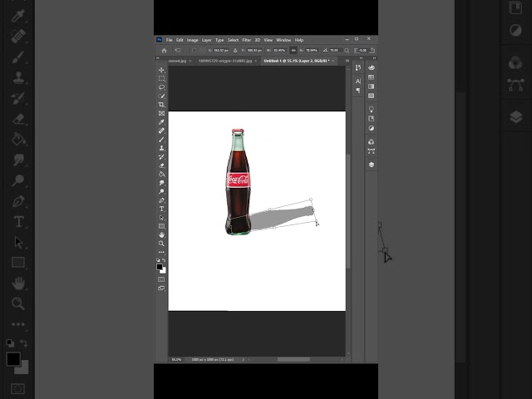Show hidden document tabs overflow arrows
The height and width of the screenshot is (399, 532).
click(x=347, y=61)
